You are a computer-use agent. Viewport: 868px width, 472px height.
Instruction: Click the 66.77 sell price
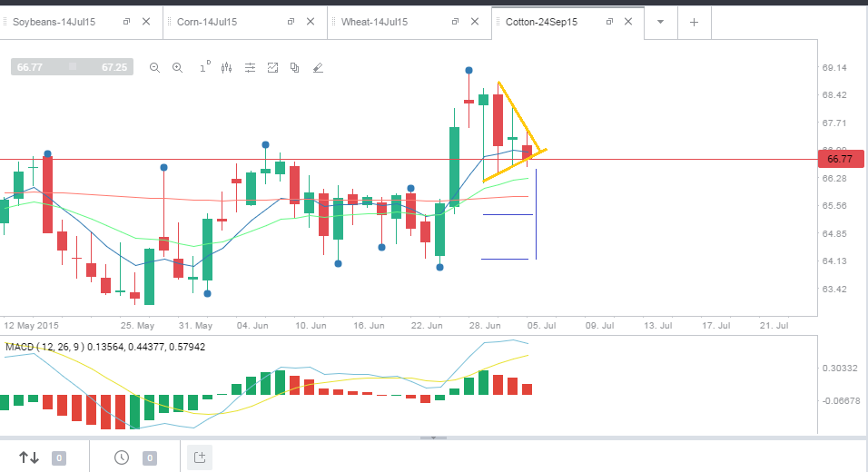pyautogui.click(x=30, y=67)
